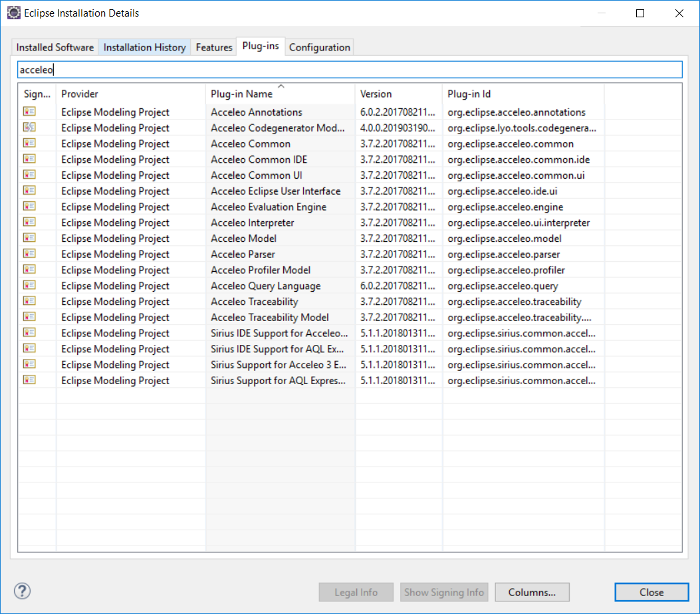Go to the Features tab
The width and height of the screenshot is (700, 614).
pos(214,47)
